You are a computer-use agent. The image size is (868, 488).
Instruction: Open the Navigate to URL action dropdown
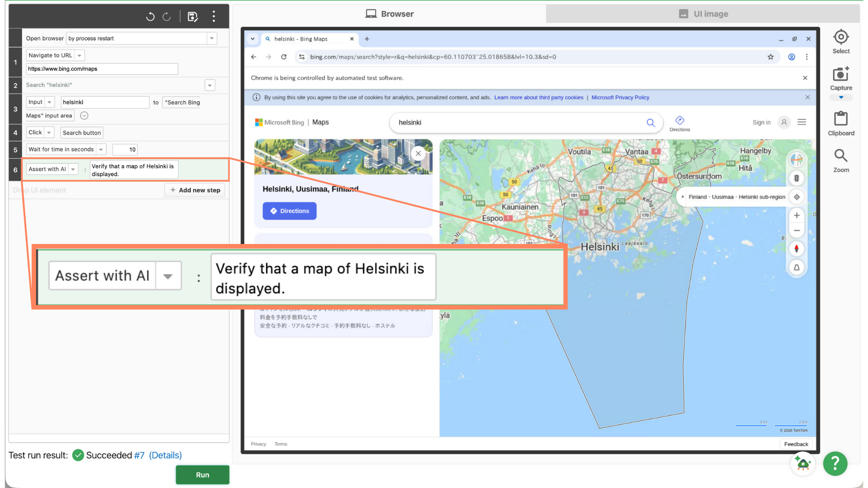point(80,56)
